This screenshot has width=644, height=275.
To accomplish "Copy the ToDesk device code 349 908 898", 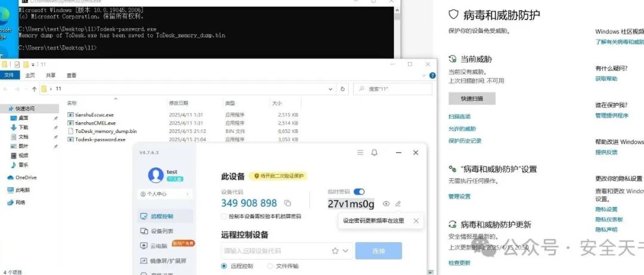I will coord(287,203).
